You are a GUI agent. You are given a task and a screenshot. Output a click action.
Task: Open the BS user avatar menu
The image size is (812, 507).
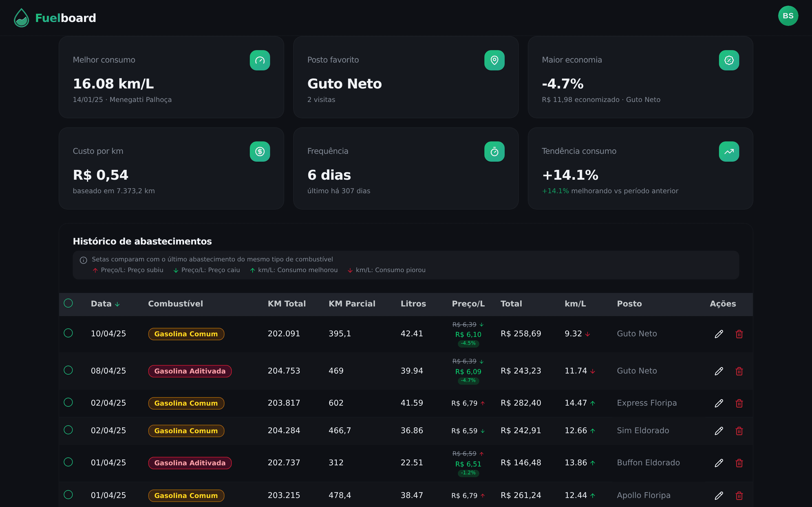click(x=788, y=15)
